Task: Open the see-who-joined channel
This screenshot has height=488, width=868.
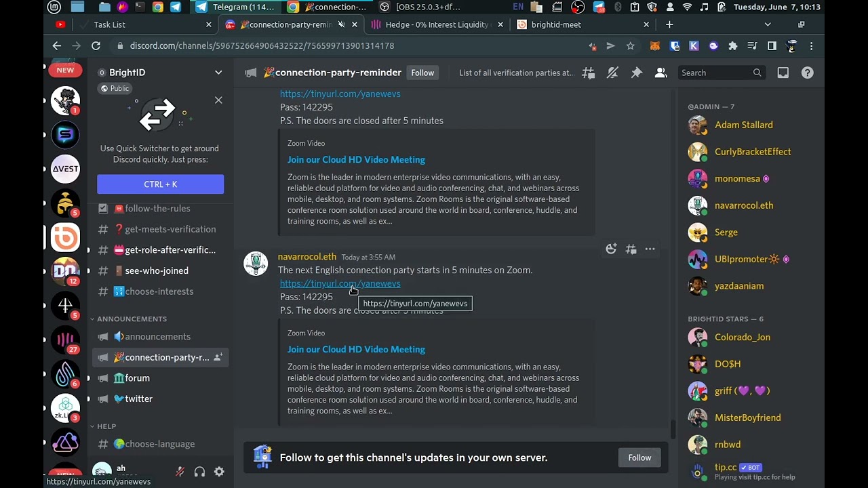Action: point(161,270)
